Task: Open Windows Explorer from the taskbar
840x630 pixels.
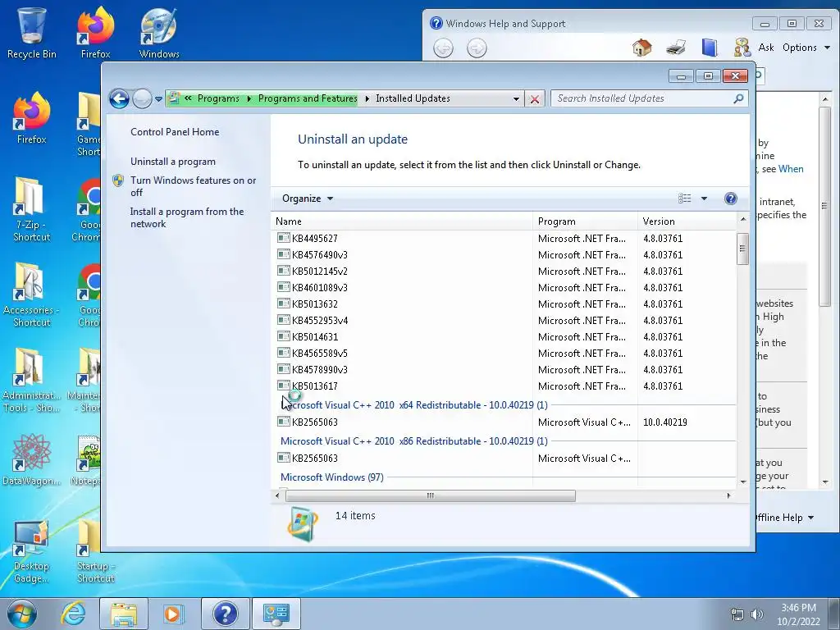Action: pyautogui.click(x=123, y=614)
